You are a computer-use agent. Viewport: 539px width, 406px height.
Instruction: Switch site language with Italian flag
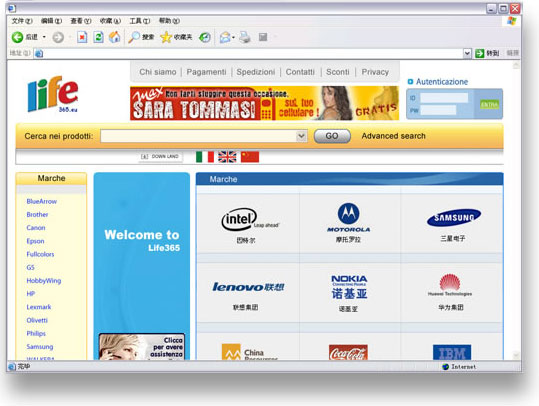(x=205, y=156)
